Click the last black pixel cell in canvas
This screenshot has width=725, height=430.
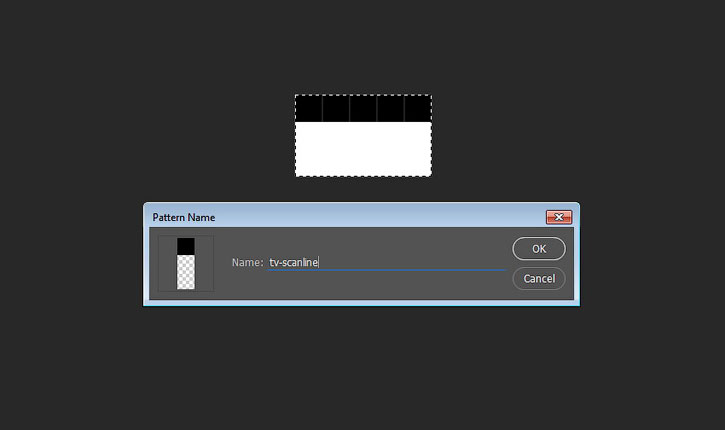418,109
